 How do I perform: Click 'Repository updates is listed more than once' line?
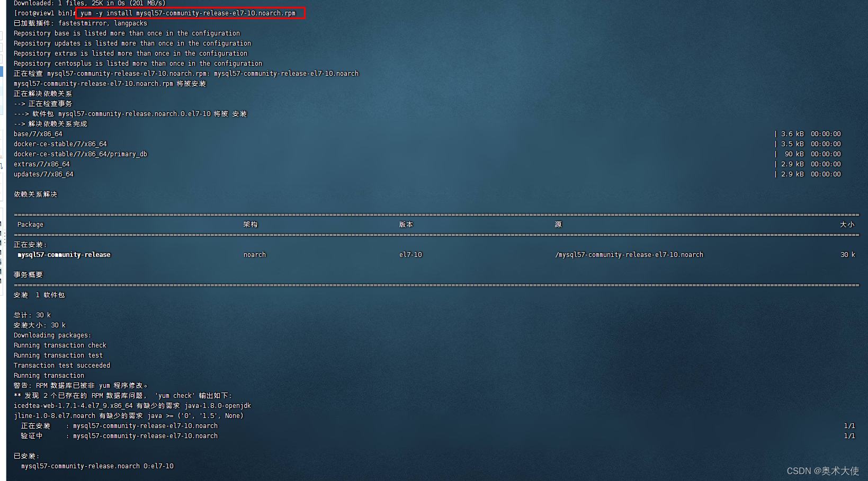tap(132, 43)
